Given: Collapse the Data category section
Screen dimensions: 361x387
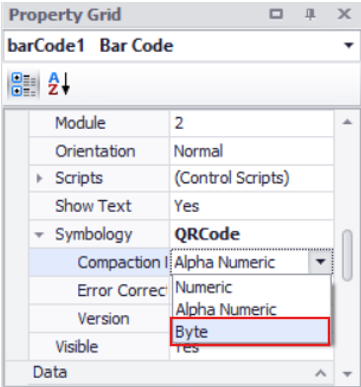Looking at the screenshot, I should pos(320,373).
